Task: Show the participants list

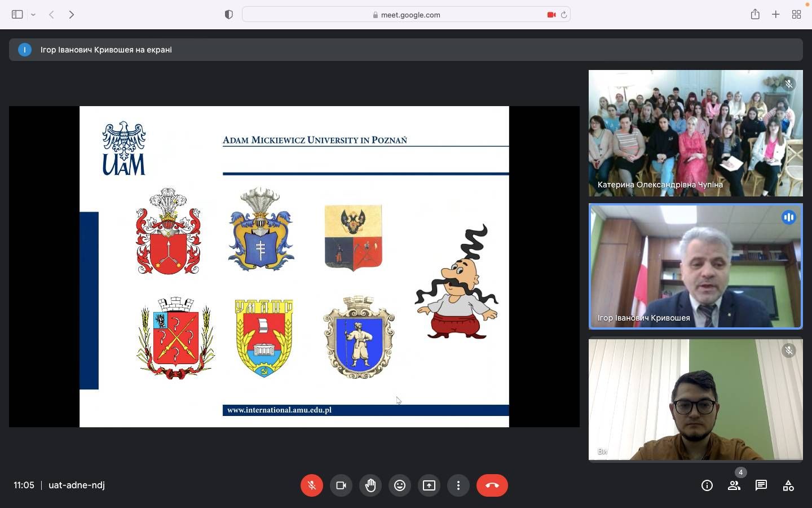Action: [x=734, y=485]
